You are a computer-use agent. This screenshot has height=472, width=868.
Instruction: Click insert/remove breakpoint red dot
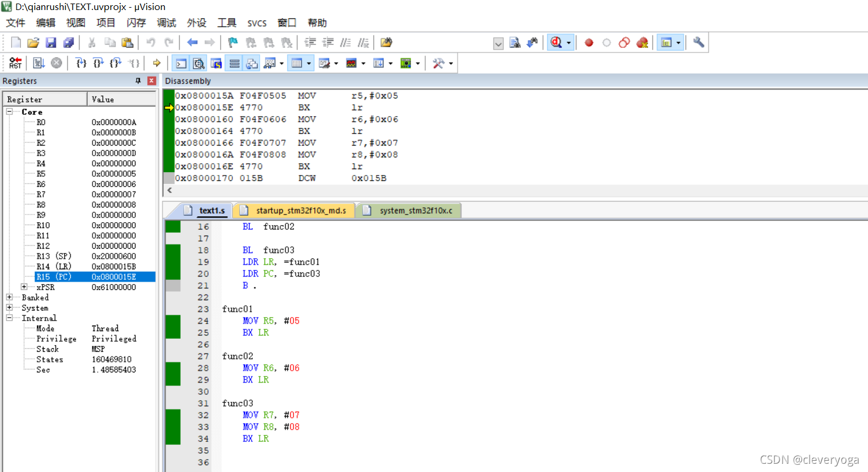pos(589,42)
